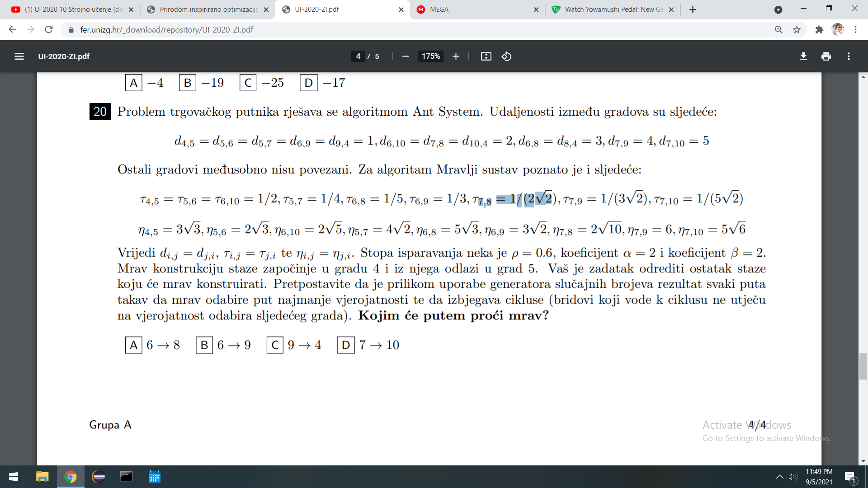Switch to the MEGA tab
Viewport: 868px width, 488px height.
click(x=477, y=9)
